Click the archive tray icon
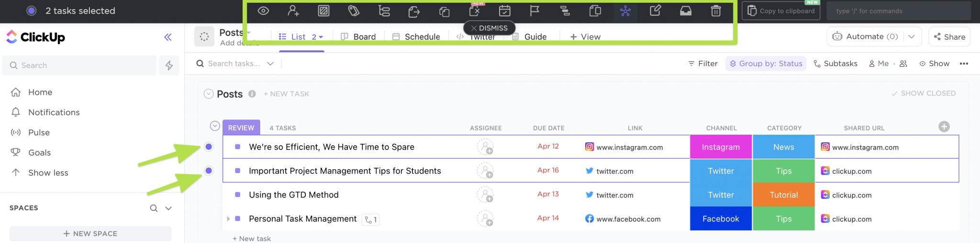This screenshot has height=243, width=980. point(686,11)
